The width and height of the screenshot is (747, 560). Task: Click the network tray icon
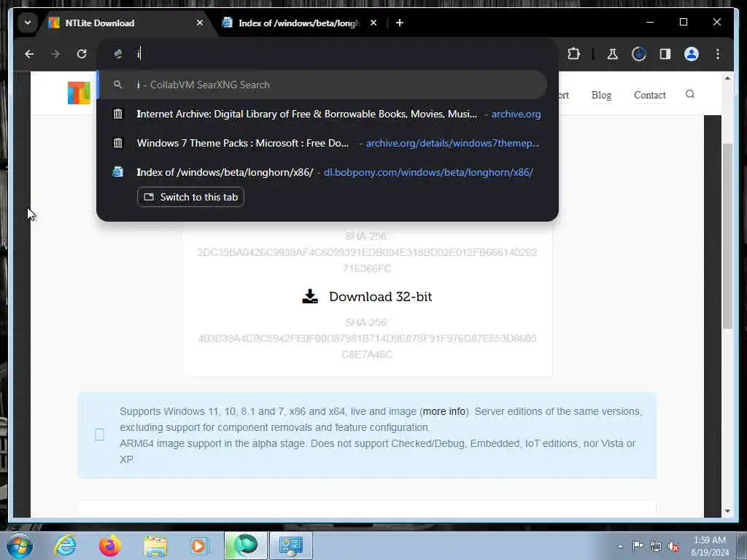pyautogui.click(x=656, y=547)
